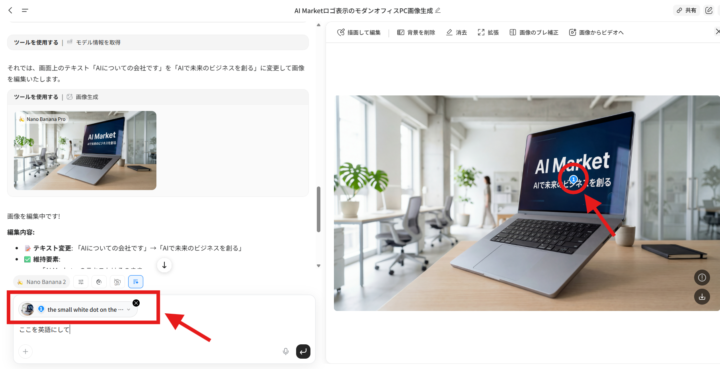Activate the microphone voice input

[286, 352]
